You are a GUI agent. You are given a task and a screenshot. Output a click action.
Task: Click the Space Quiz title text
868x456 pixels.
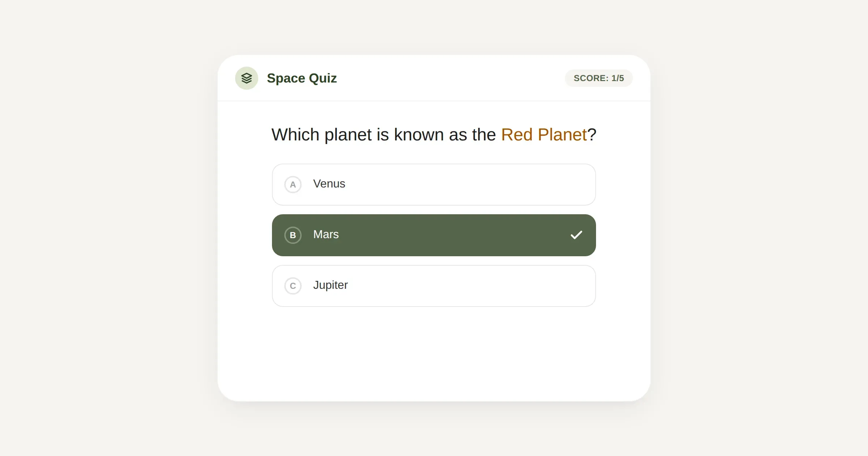pyautogui.click(x=302, y=78)
